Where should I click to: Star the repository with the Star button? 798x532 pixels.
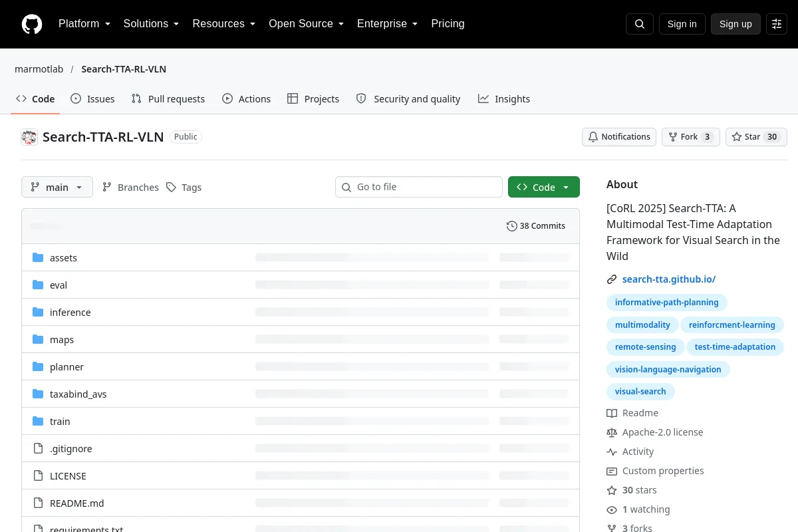pyautogui.click(x=756, y=137)
